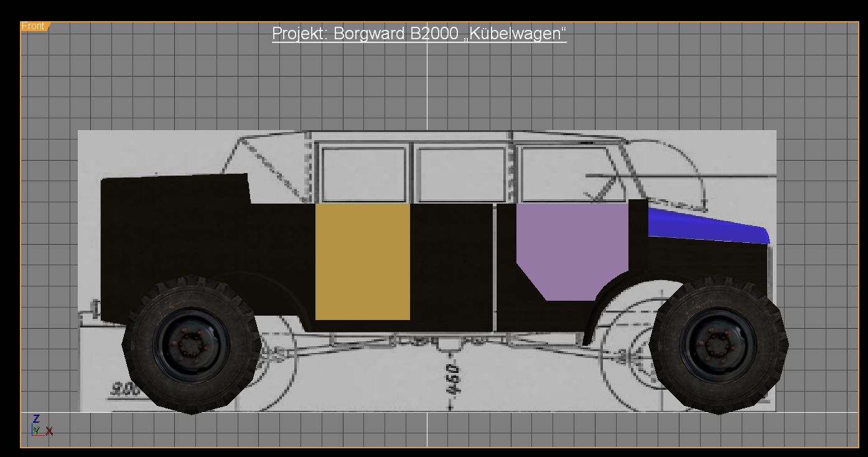Click the '9.00' blueprint dimension label
This screenshot has width=868, height=457.
(126, 390)
